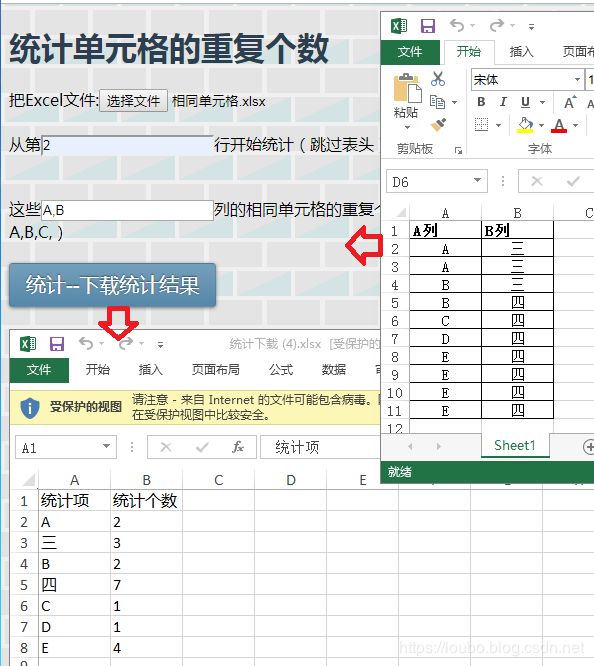Image resolution: width=594 pixels, height=666 pixels.
Task: Add a new sheet with the plus button
Action: pyautogui.click(x=588, y=446)
